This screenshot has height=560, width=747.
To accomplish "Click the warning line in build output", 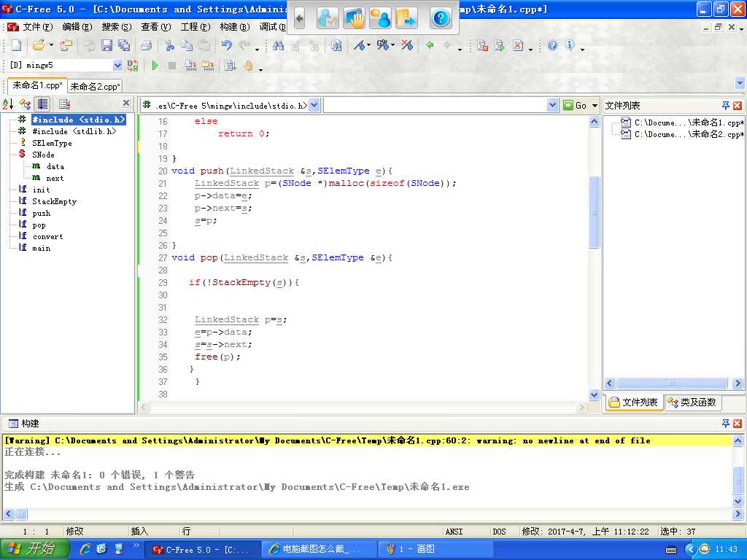I will click(367, 440).
